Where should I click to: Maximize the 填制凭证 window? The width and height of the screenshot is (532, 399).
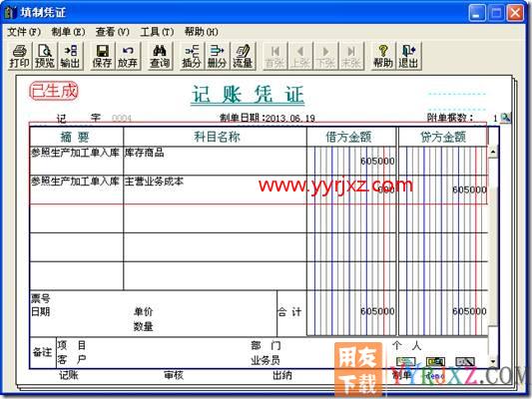tap(496, 13)
